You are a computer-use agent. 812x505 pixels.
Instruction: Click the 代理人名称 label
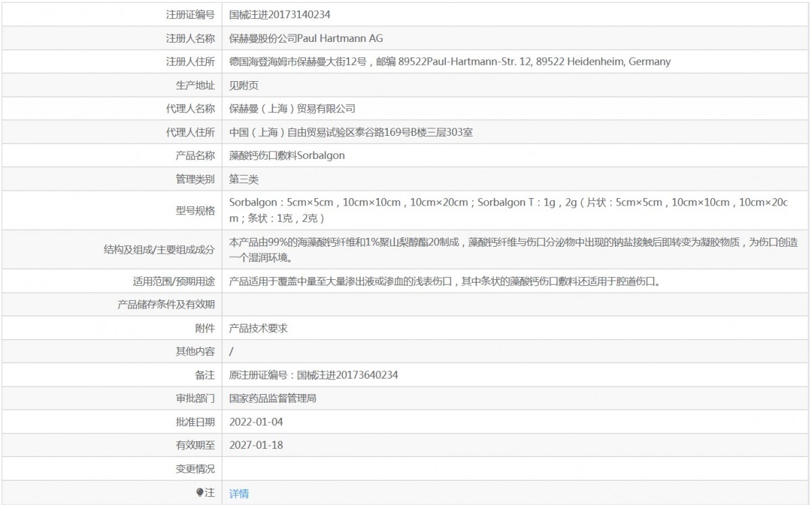coord(190,108)
